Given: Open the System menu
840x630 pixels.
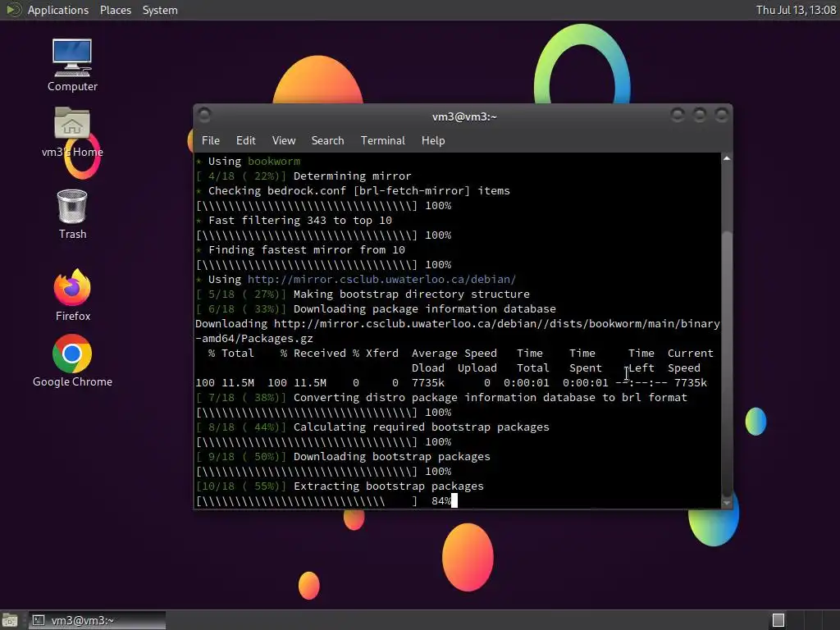Looking at the screenshot, I should [x=160, y=10].
